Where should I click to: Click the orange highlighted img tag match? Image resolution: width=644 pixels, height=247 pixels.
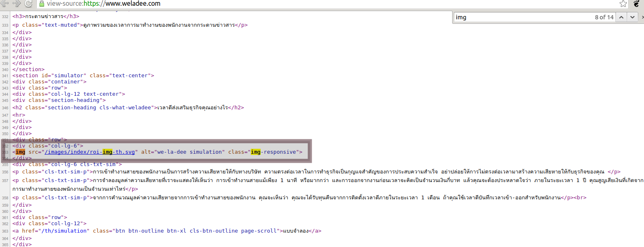pyautogui.click(x=20, y=152)
